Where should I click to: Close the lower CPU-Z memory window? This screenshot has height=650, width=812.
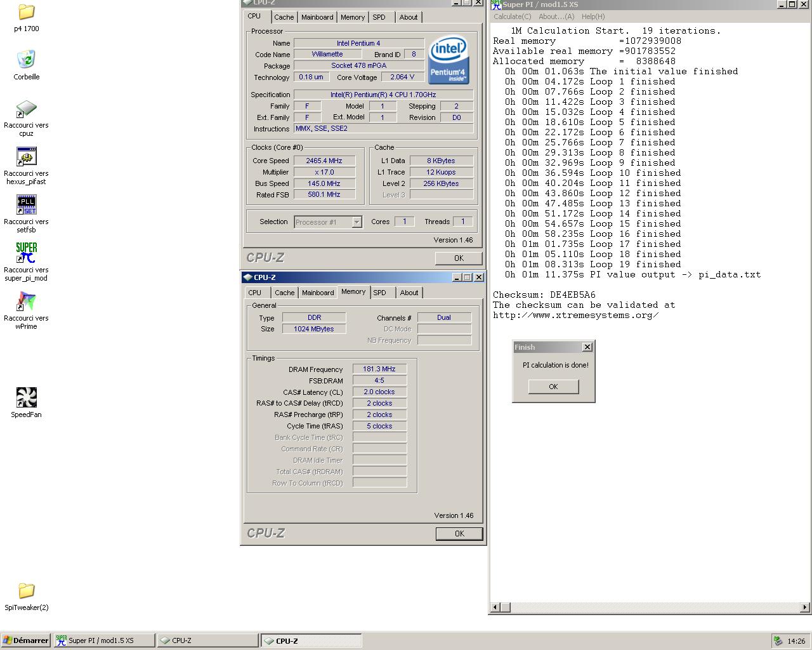(x=479, y=277)
